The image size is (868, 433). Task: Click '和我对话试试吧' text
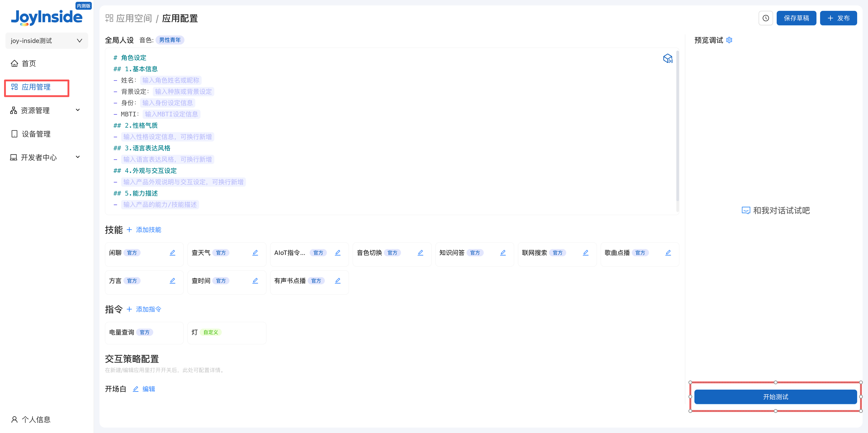781,211
